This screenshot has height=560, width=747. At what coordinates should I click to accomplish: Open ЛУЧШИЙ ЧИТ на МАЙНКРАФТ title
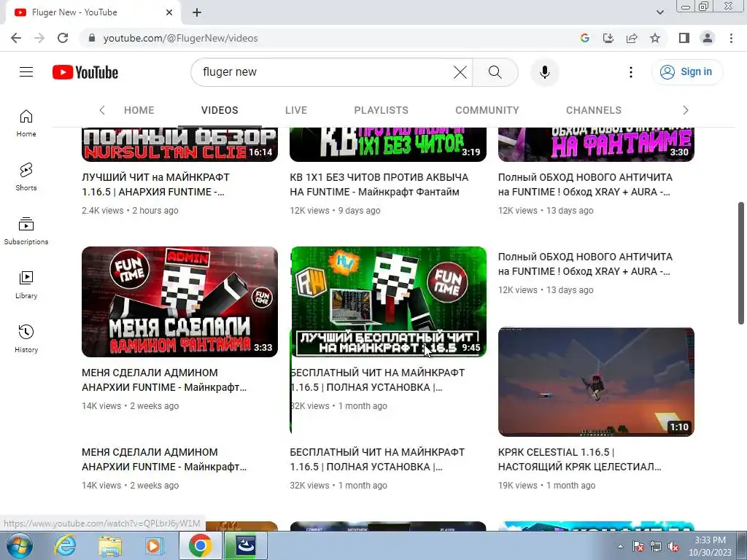pyautogui.click(x=156, y=184)
